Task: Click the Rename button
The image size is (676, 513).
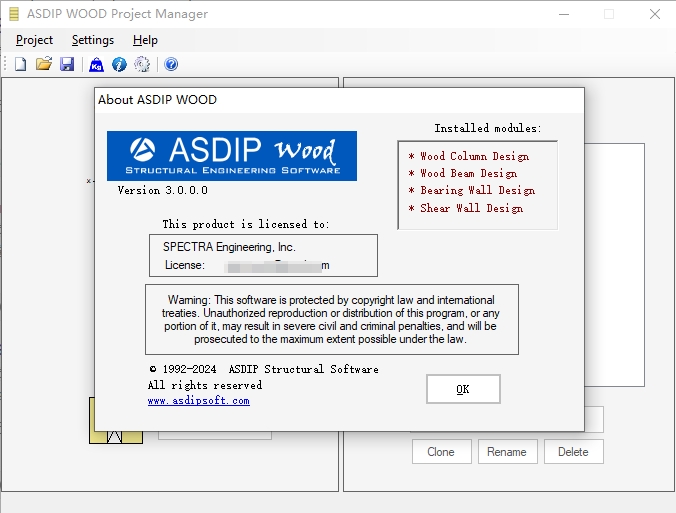Action: pos(507,452)
